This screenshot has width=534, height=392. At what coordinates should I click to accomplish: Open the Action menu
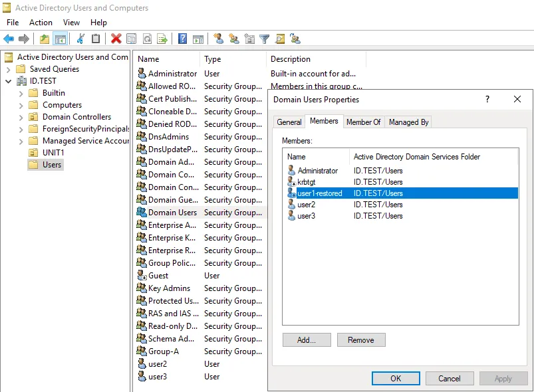pyautogui.click(x=41, y=23)
